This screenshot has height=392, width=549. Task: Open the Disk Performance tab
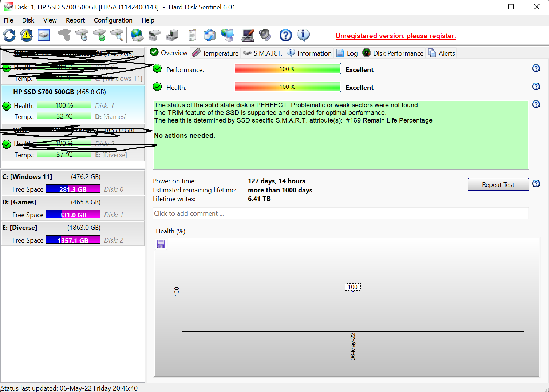(393, 53)
